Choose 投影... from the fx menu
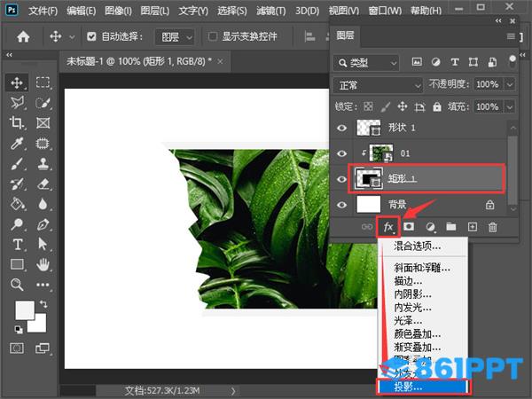Screen dimensions: 532x399 tap(424, 387)
